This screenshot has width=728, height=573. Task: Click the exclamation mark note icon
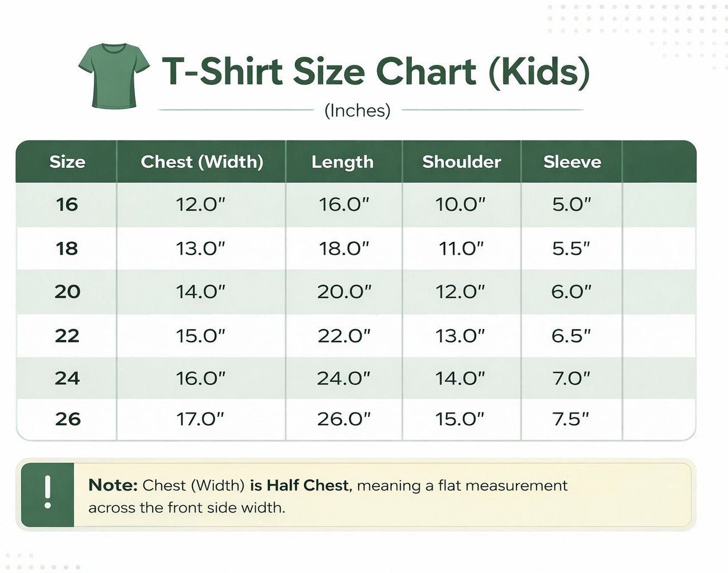pos(48,492)
